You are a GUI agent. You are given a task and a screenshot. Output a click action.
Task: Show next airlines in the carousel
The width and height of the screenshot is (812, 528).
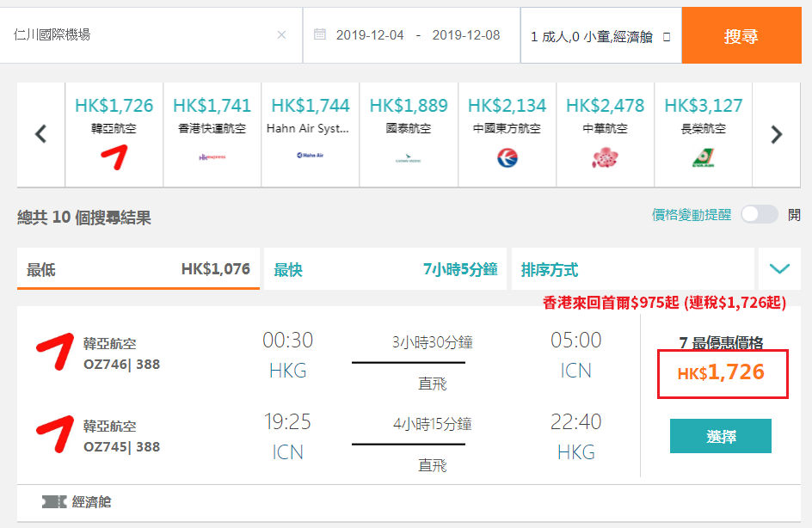(x=776, y=134)
